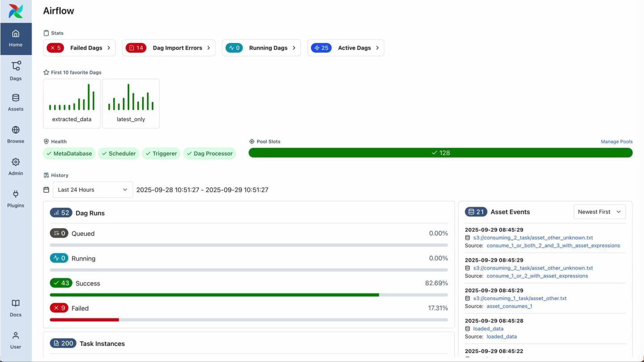This screenshot has height=362, width=644.
Task: Open consume_1_or_2_with_asset_expressions source link
Action: point(537,276)
